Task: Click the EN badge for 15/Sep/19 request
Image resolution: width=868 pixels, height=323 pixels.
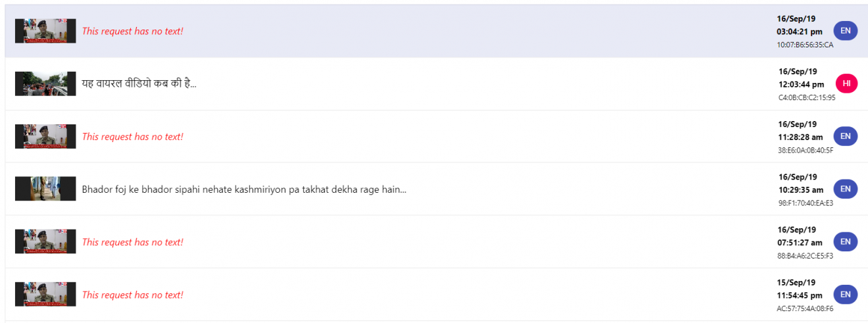Action: 846,294
